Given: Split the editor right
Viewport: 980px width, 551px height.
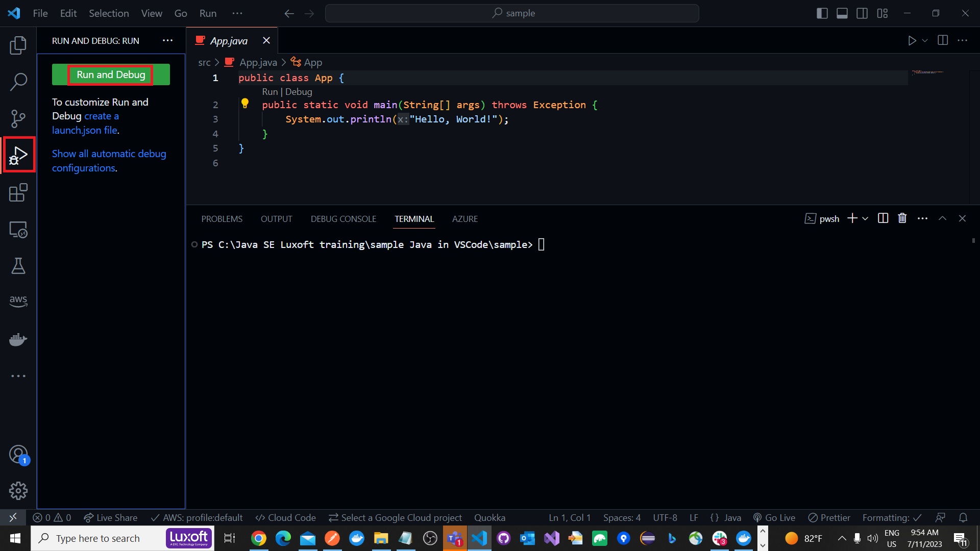Looking at the screenshot, I should (943, 40).
